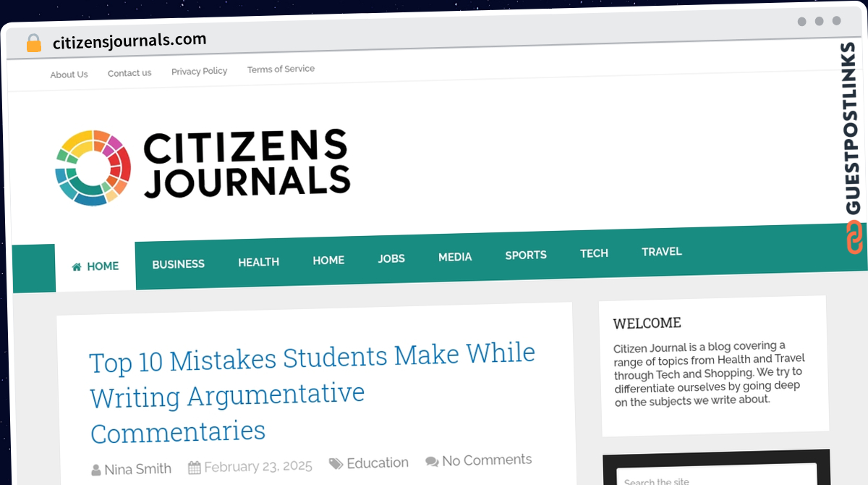View posts by author Nina Smith
Viewport: 868px width, 485px height.
(137, 469)
